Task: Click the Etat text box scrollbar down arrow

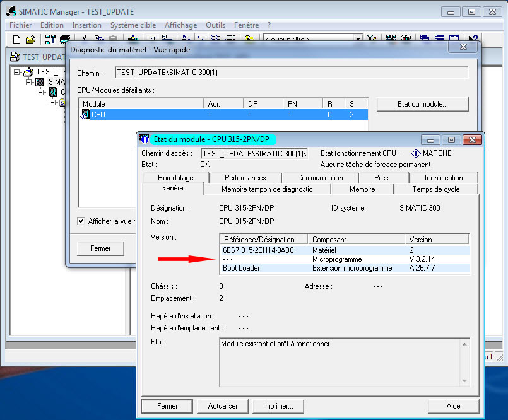Action: (465, 381)
